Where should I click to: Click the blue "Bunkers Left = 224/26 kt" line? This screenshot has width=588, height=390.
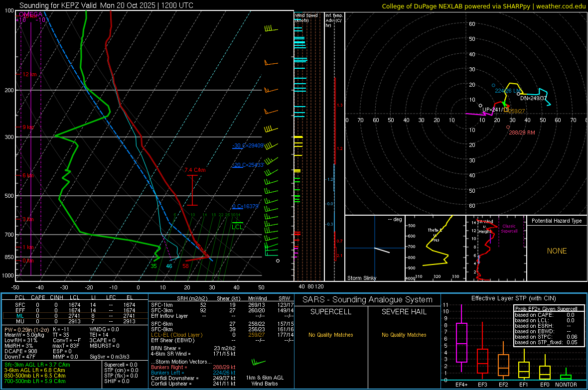(193, 373)
